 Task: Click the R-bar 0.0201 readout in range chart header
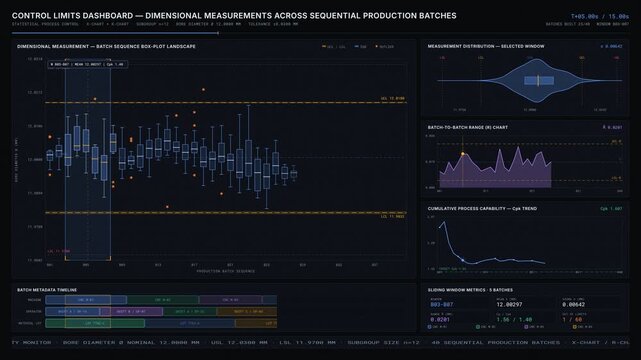(612, 127)
